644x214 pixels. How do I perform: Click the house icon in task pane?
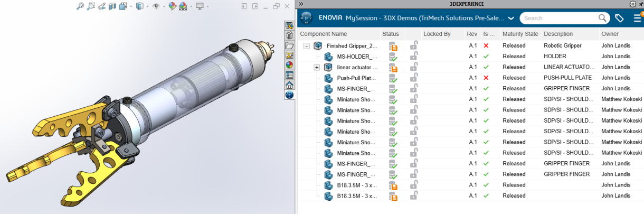(289, 85)
